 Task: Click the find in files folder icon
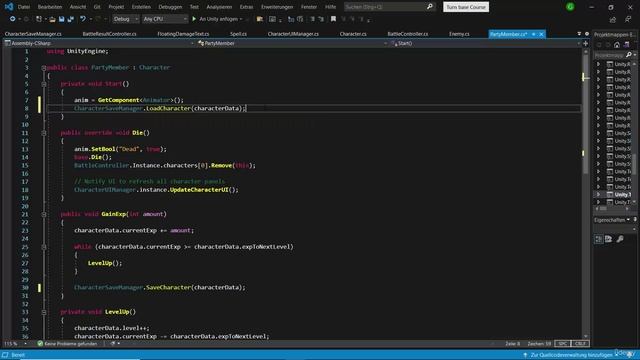pyautogui.click(x=260, y=19)
